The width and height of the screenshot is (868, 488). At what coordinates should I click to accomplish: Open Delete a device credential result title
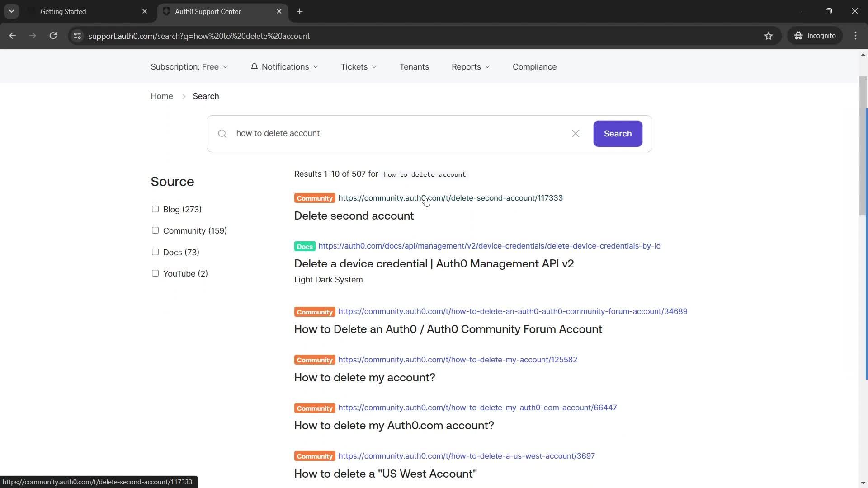434,263
